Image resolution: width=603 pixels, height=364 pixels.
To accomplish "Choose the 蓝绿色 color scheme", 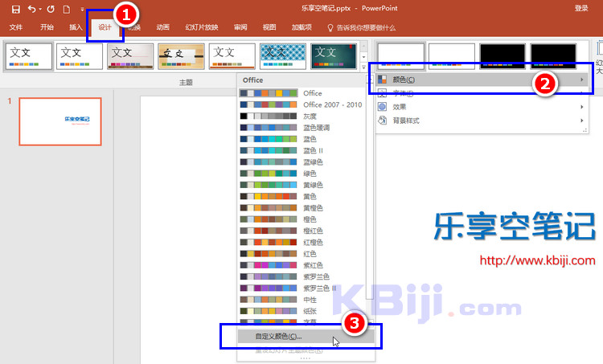I will point(301,162).
